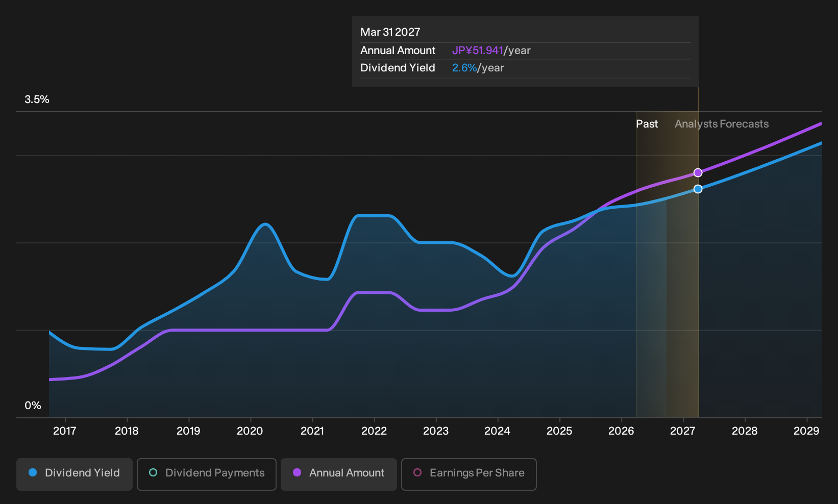Viewport: 838px width, 504px height.
Task: Click the JP¥51.941 annual amount value
Action: click(x=478, y=51)
